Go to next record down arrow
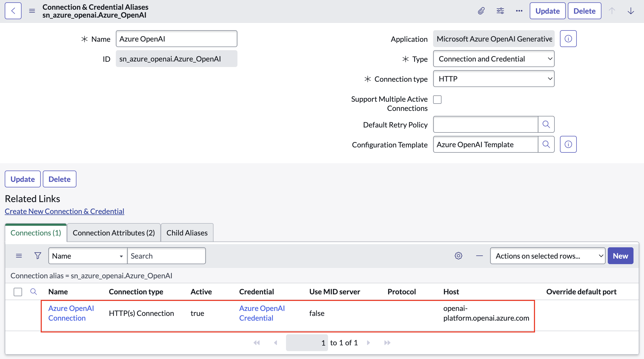The height and width of the screenshot is (359, 644). (631, 11)
